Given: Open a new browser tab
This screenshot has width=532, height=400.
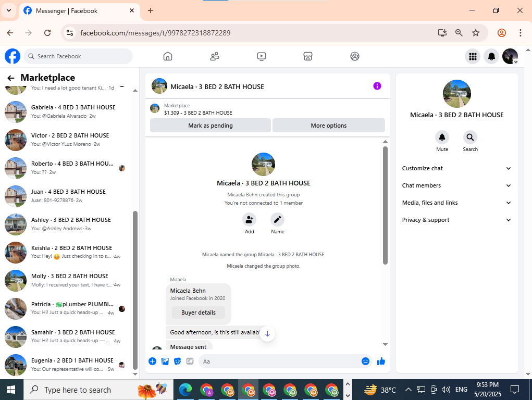Looking at the screenshot, I should [151, 10].
